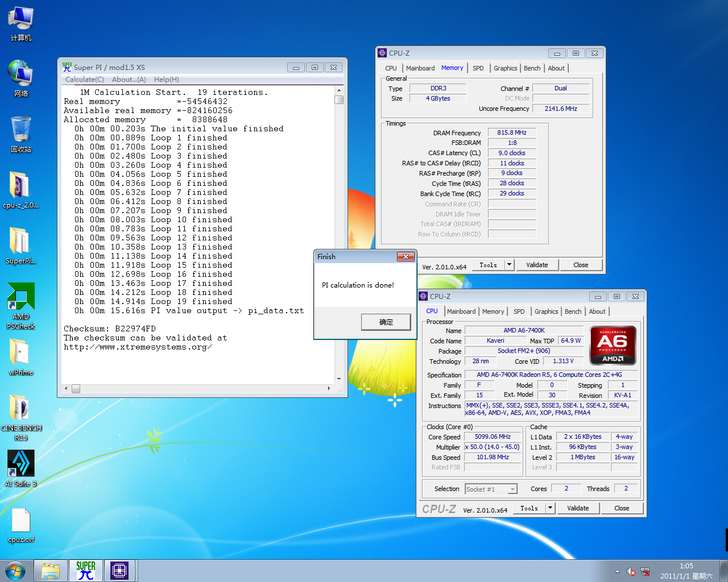Click the muted volume tray icon
Screen dimensions: 728x582
click(631, 571)
